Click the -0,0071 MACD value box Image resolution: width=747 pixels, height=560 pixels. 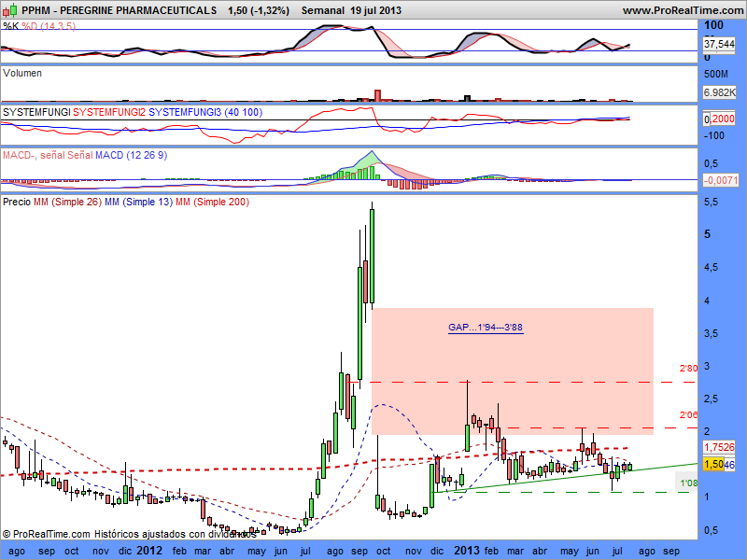(721, 180)
